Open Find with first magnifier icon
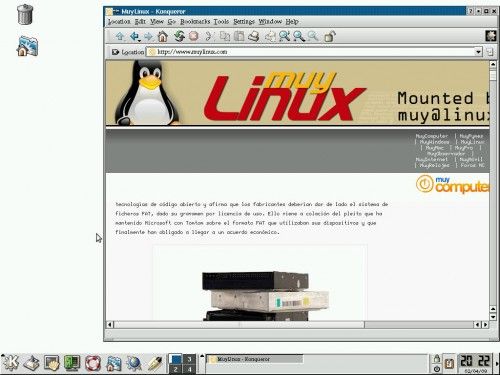The width and height of the screenshot is (500, 375). 284,36
